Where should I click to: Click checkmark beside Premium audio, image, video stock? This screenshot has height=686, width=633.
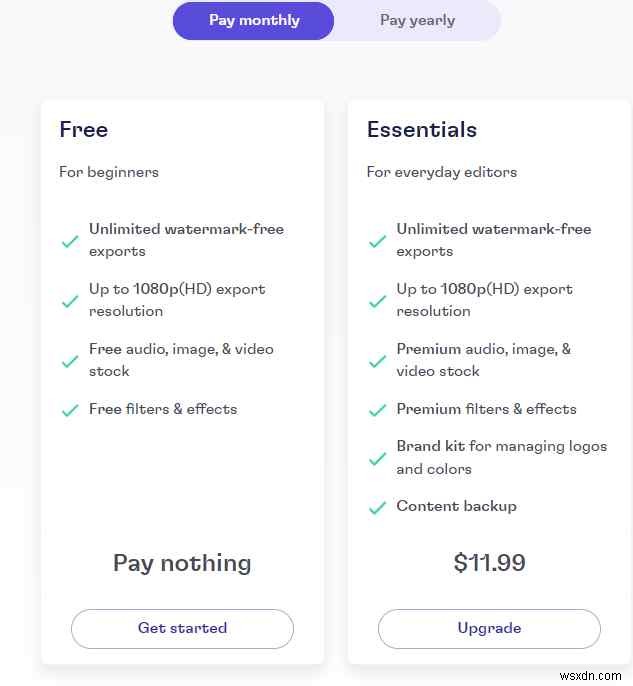pyautogui.click(x=377, y=361)
